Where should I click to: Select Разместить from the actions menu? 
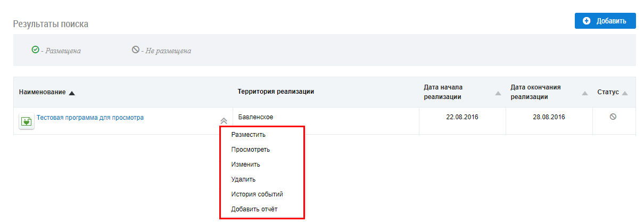point(248,135)
